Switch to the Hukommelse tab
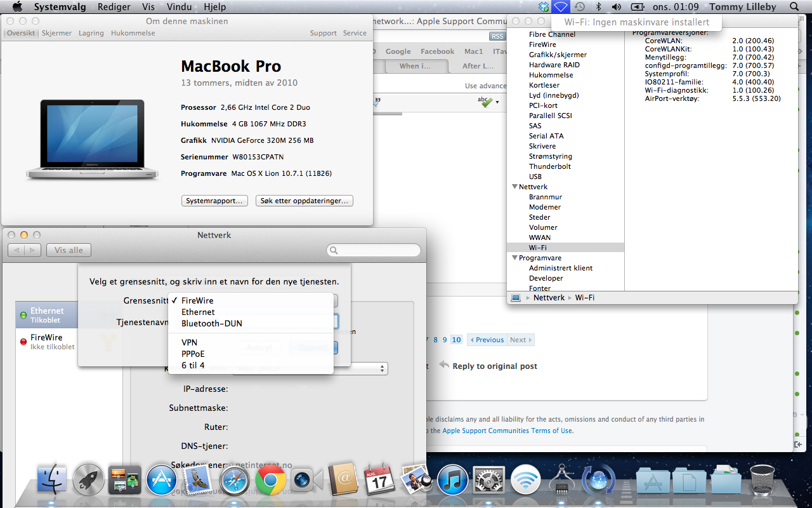The image size is (812, 508). click(133, 33)
